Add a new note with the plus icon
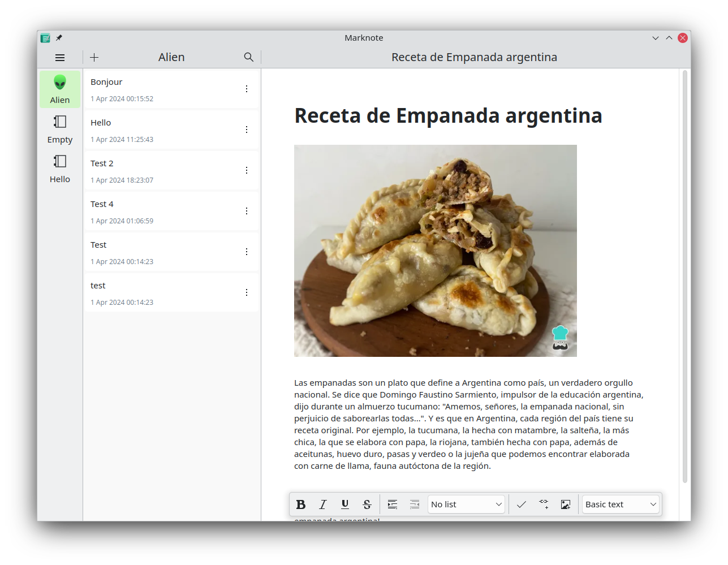Screen dimensions: 728x565 pyautogui.click(x=94, y=58)
